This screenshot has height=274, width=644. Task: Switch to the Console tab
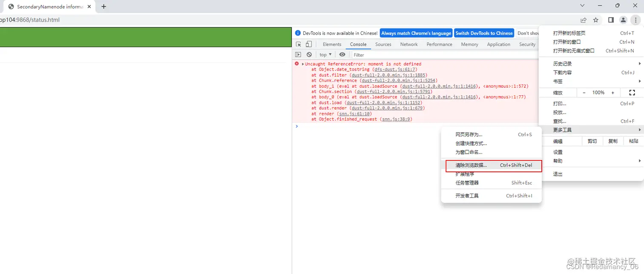coord(358,44)
